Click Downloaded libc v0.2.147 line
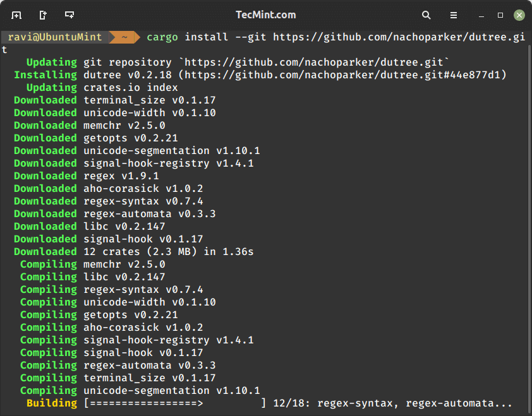The height and width of the screenshot is (416, 532). point(90,227)
